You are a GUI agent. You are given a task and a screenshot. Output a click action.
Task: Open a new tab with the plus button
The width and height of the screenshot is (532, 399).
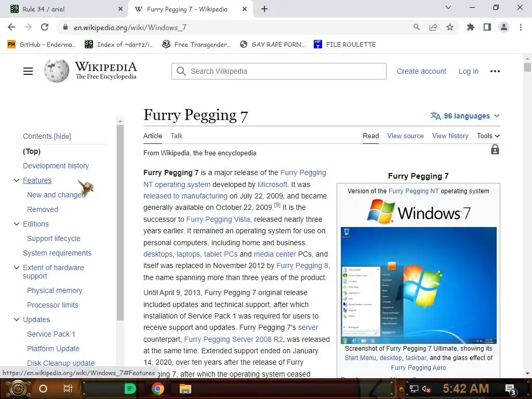click(264, 9)
